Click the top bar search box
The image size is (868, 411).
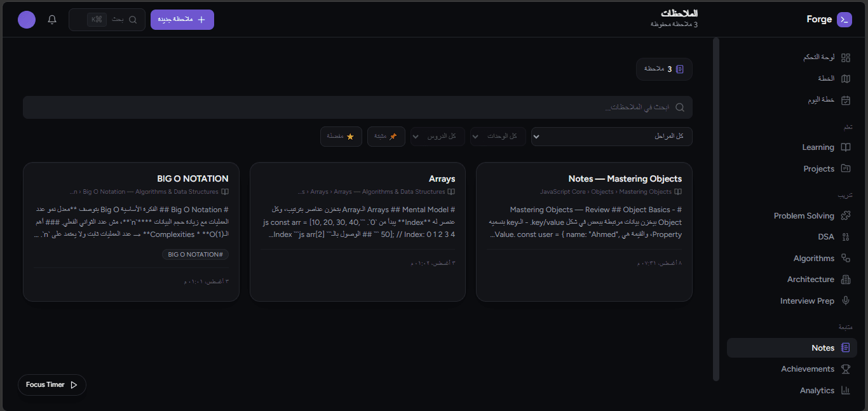[107, 20]
